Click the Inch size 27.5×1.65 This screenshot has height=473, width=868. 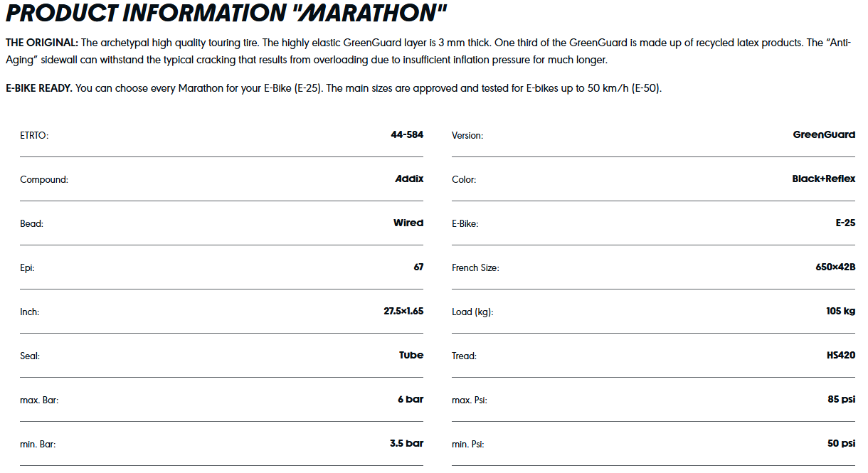(403, 311)
